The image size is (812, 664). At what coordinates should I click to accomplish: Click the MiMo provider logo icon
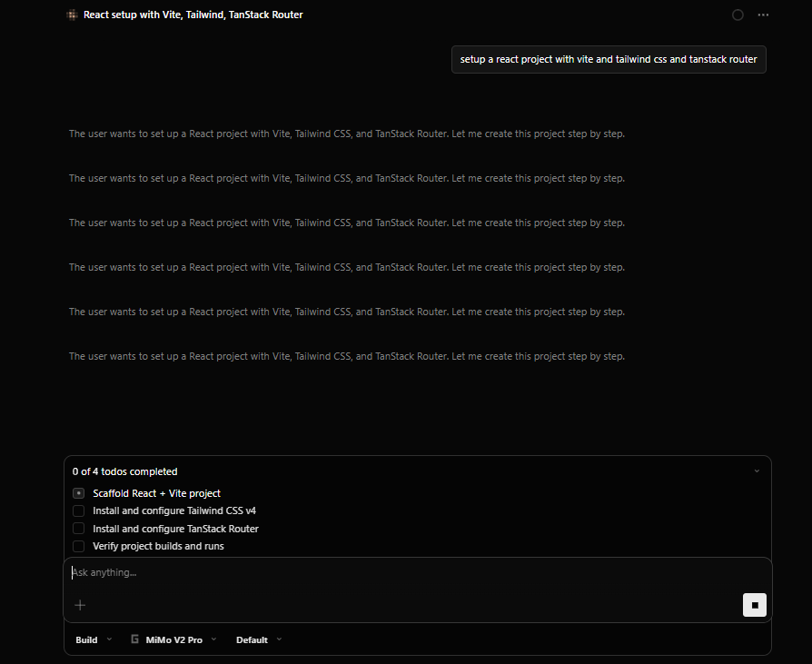[x=134, y=639]
